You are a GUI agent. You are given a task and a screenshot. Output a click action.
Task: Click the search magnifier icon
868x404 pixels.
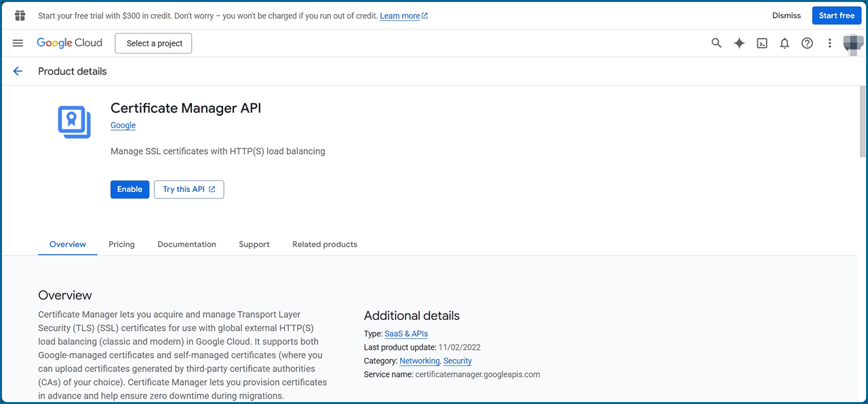click(x=716, y=43)
